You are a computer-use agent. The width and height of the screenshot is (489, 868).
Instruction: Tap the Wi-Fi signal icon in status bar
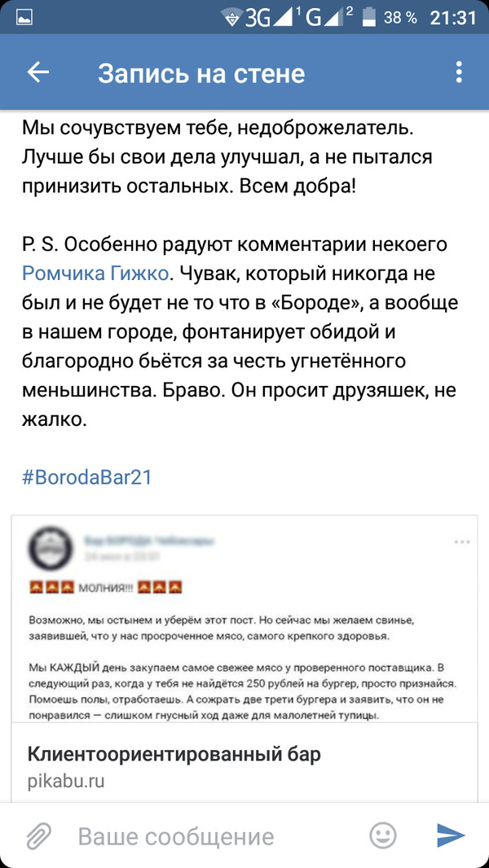pos(231,17)
